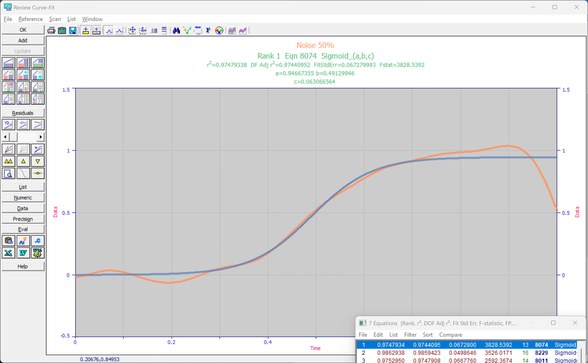The height and width of the screenshot is (363, 588).
Task: Click the Excel export icon below Eval
Action: [x=8, y=253]
